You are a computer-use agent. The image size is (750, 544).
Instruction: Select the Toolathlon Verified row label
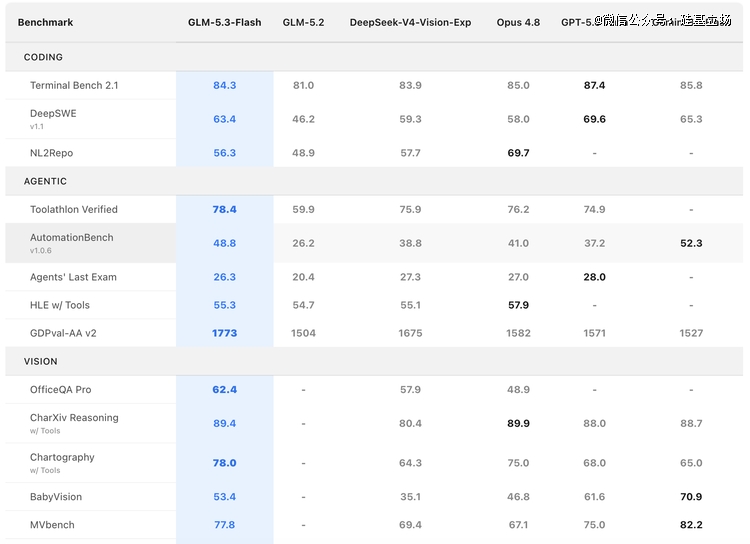click(74, 209)
